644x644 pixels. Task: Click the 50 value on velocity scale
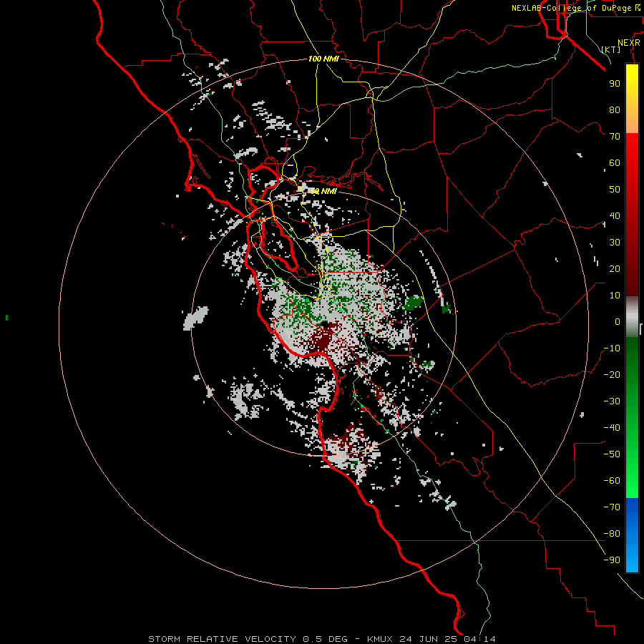coord(615,190)
